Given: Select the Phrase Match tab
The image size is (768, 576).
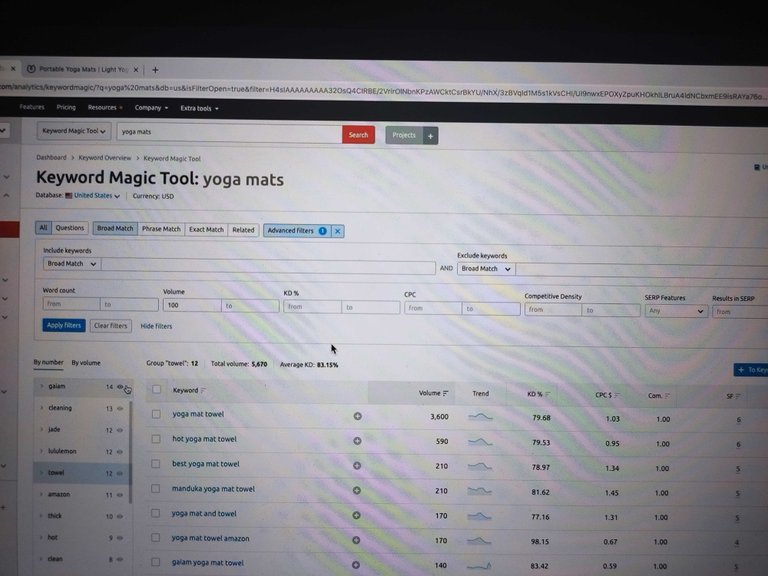Looking at the screenshot, I should [x=161, y=229].
